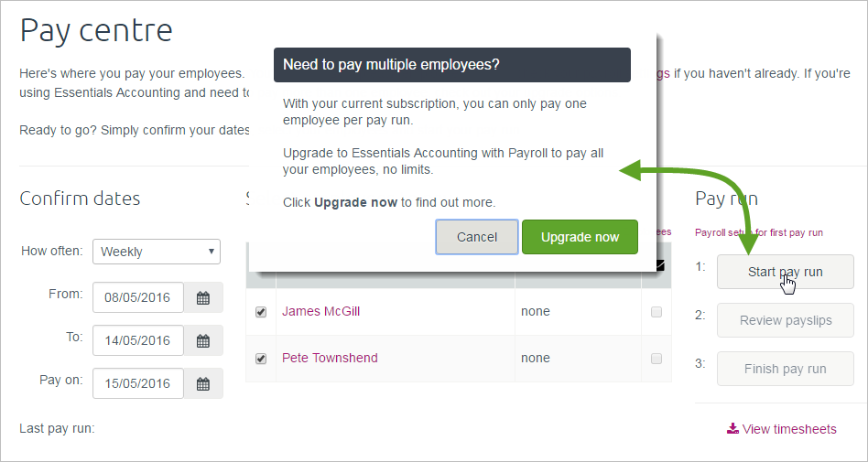Open the Pay on calendar picker
Screen dimensions: 868x462
[x=203, y=383]
